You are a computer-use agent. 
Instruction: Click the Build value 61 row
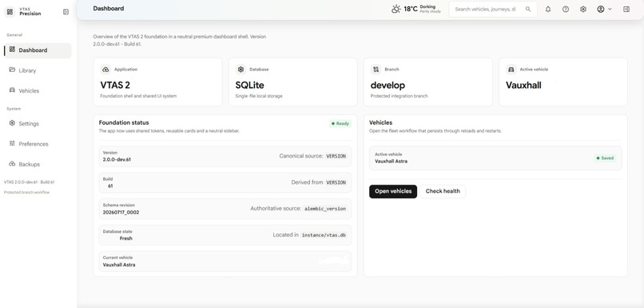[x=225, y=182]
